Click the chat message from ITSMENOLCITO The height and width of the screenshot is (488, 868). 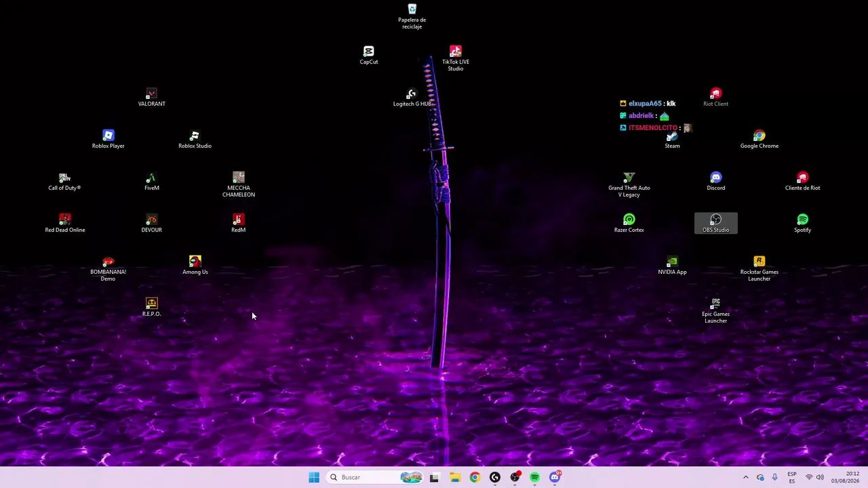pos(655,128)
